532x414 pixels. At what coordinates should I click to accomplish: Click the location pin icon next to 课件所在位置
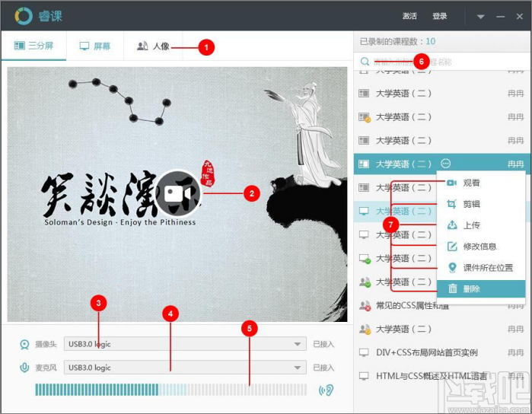point(452,267)
